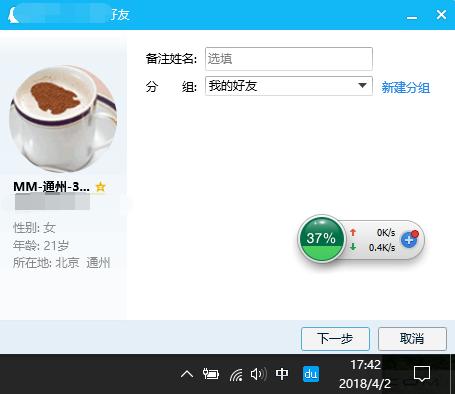Viewport: 455px width, 394px height.
Task: Click the taskbar clock 17:42
Action: pos(365,365)
